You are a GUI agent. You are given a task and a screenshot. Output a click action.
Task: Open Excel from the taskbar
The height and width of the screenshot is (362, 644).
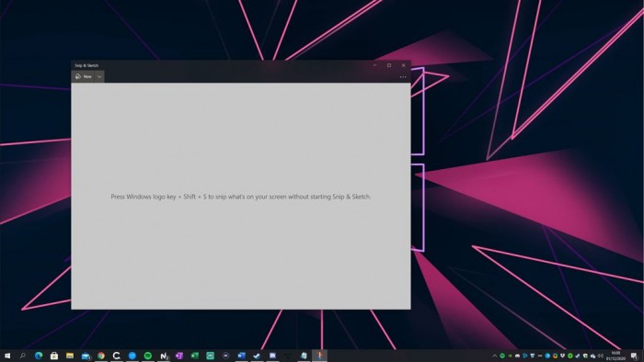195,356
